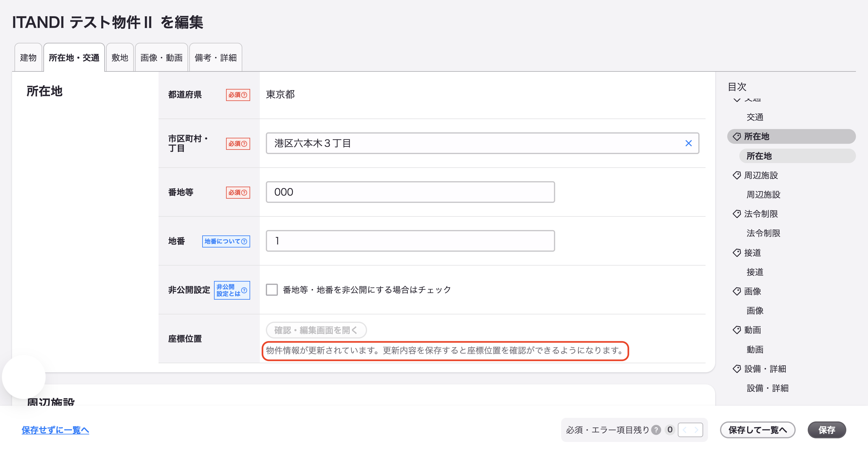Image resolution: width=868 pixels, height=454 pixels.
Task: Jump to 交通 sub-item in 目次
Action: tap(755, 117)
